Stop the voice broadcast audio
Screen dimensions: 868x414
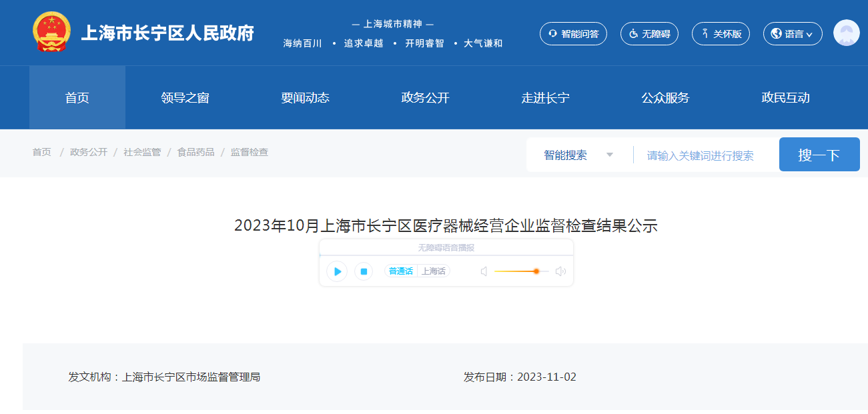pyautogui.click(x=363, y=271)
